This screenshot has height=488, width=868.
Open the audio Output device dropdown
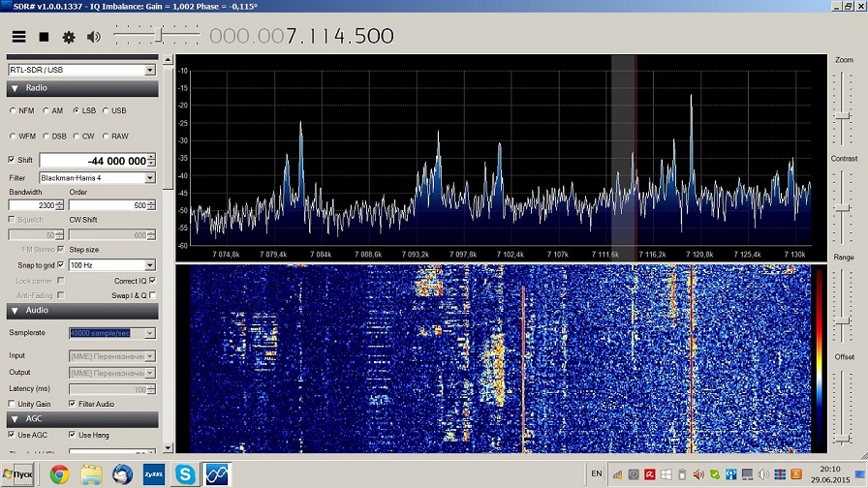point(150,373)
